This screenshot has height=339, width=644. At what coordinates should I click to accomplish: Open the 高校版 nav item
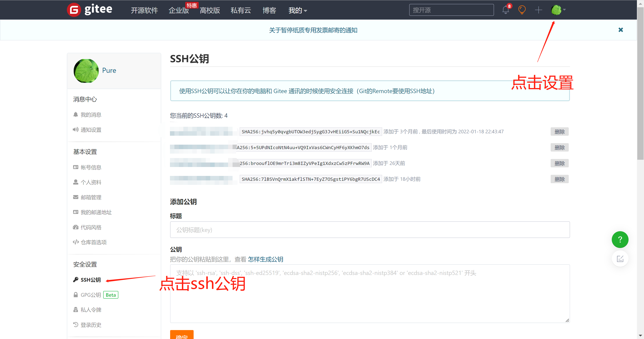click(210, 10)
